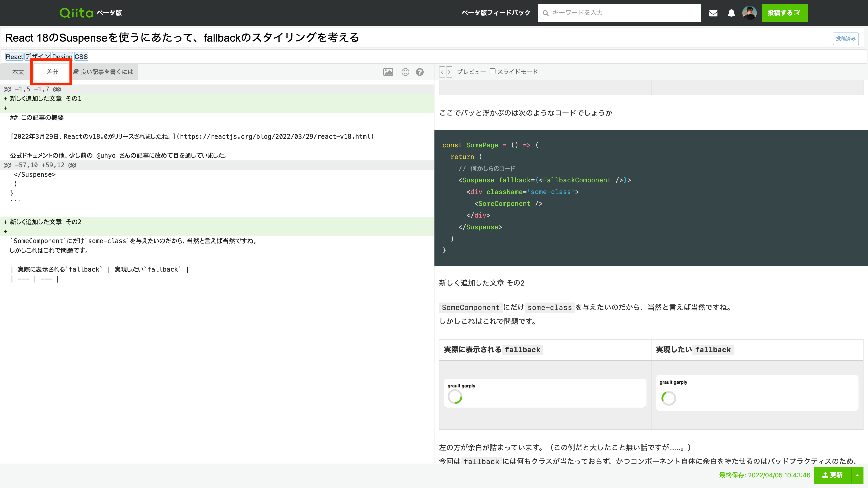Click the Qiita logo
Screen dimensions: 868x488
click(76, 13)
